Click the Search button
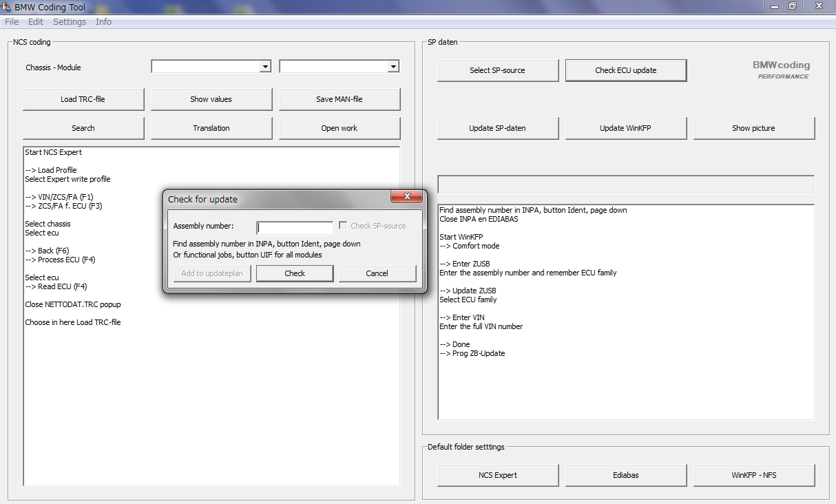Image resolution: width=836 pixels, height=504 pixels. pos(83,128)
